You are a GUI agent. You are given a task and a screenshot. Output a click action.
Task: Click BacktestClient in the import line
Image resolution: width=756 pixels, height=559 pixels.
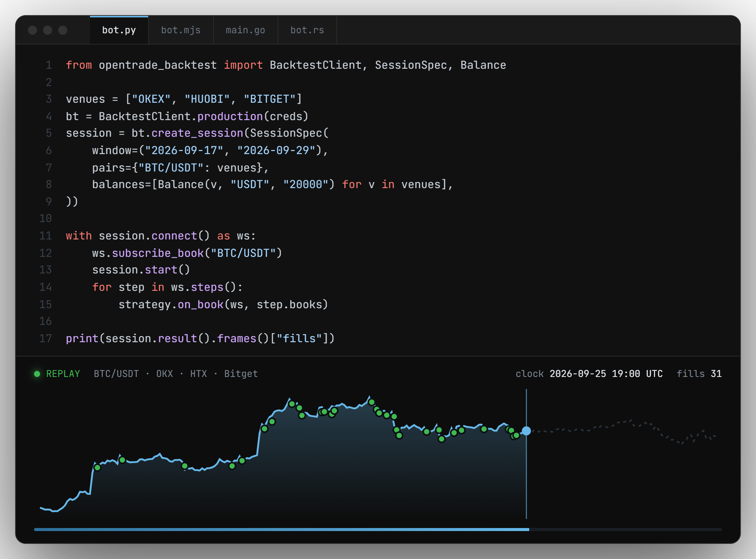(316, 65)
